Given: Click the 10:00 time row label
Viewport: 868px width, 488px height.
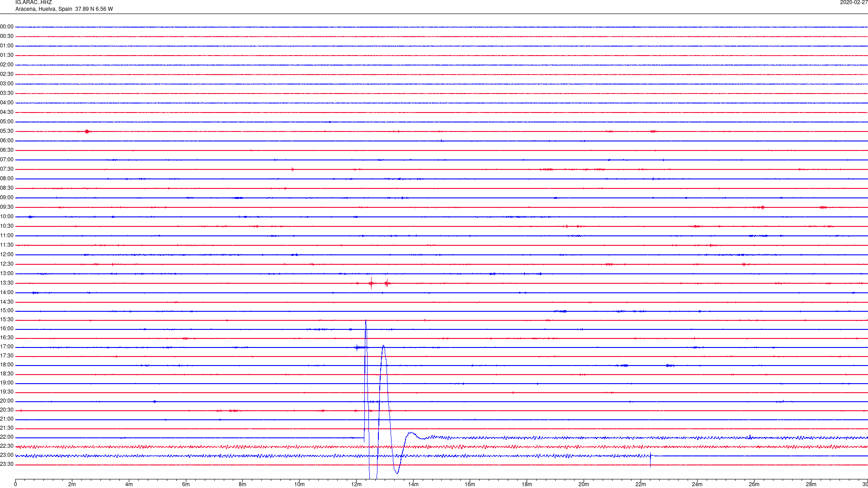Looking at the screenshot, I should pyautogui.click(x=7, y=216).
